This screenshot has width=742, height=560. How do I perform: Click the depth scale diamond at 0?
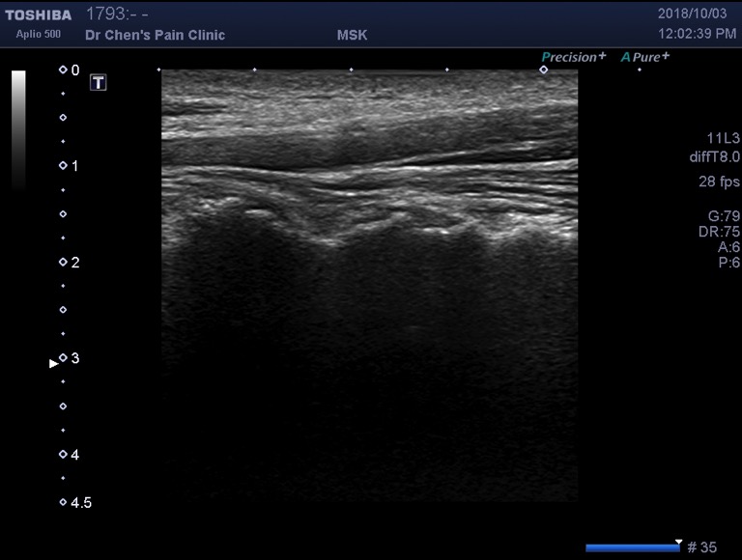(x=63, y=70)
